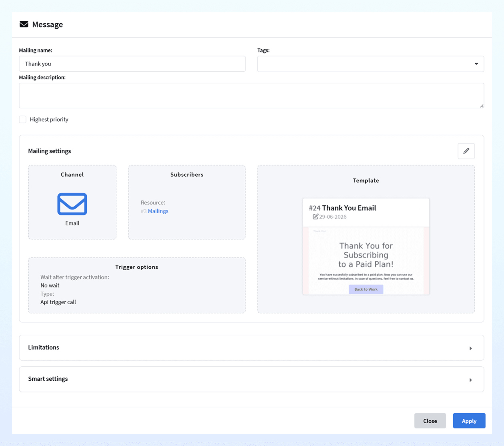Click the Limitations arrow icon
The width and height of the screenshot is (504, 446).
click(x=471, y=348)
